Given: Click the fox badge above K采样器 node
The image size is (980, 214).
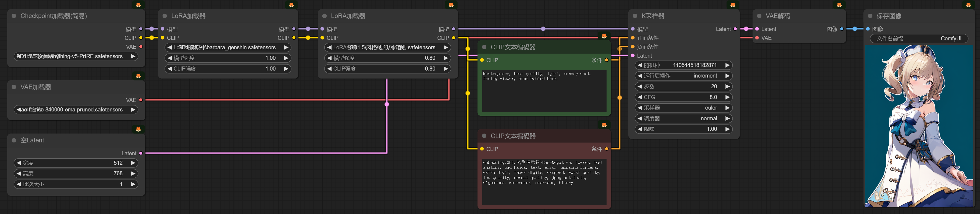Looking at the screenshot, I should pos(732,5).
